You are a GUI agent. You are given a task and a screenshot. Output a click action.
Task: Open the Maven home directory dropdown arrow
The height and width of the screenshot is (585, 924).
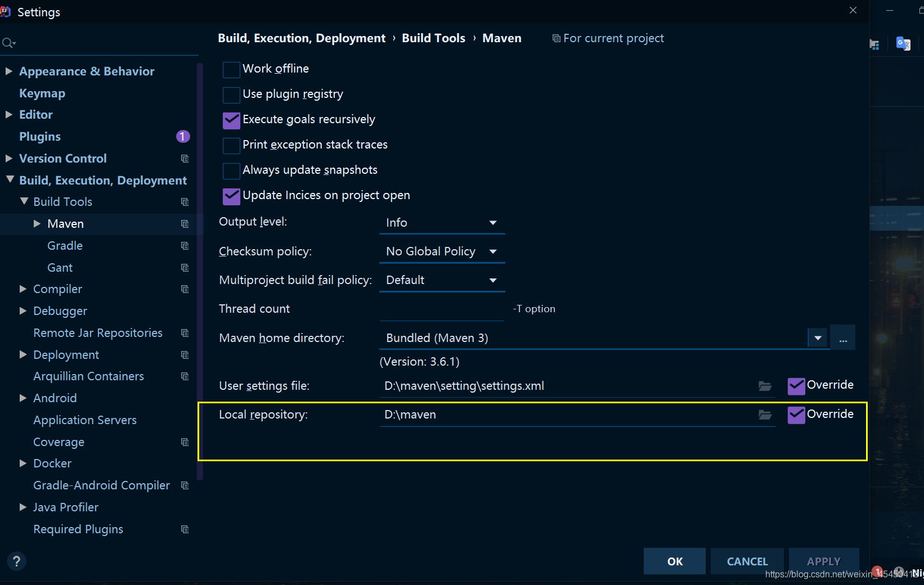click(818, 338)
